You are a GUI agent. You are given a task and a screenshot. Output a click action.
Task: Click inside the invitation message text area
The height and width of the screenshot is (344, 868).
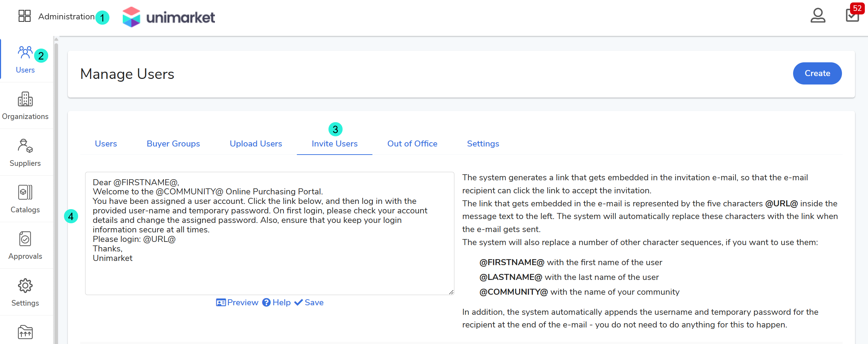(269, 275)
